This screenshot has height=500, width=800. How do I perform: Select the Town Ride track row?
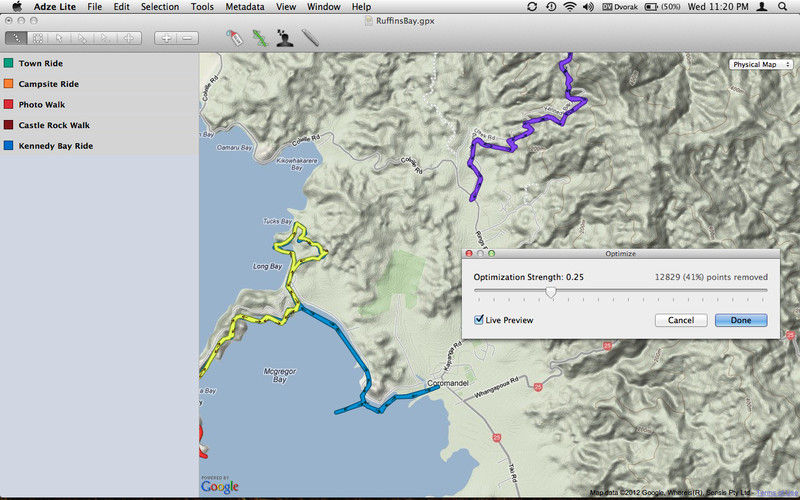(x=99, y=63)
